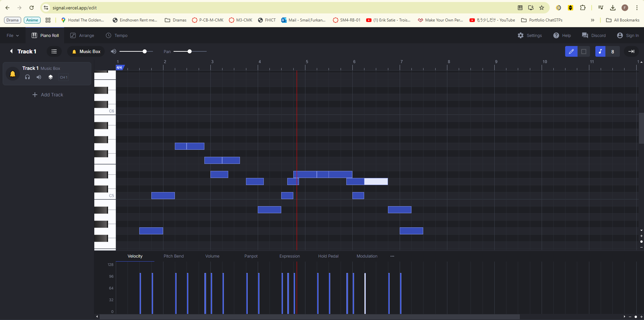Click the back arrow beside Track 1
The width and height of the screenshot is (644, 320).
(11, 51)
